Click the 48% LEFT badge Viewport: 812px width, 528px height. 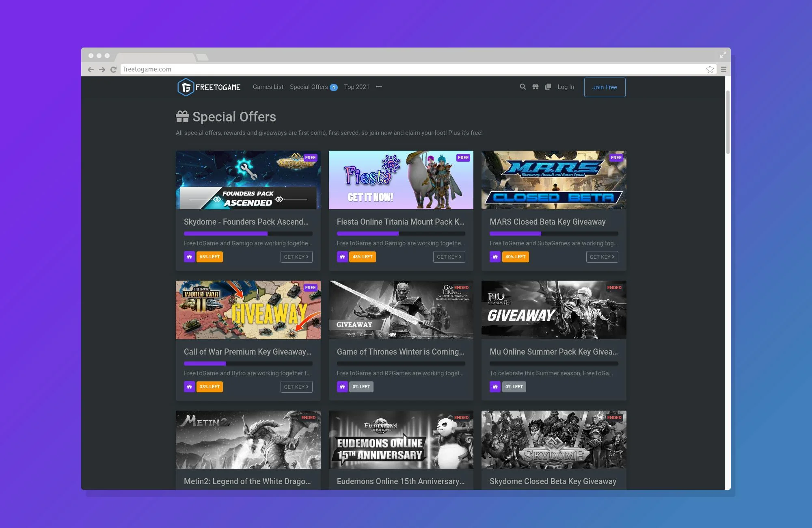pyautogui.click(x=363, y=257)
